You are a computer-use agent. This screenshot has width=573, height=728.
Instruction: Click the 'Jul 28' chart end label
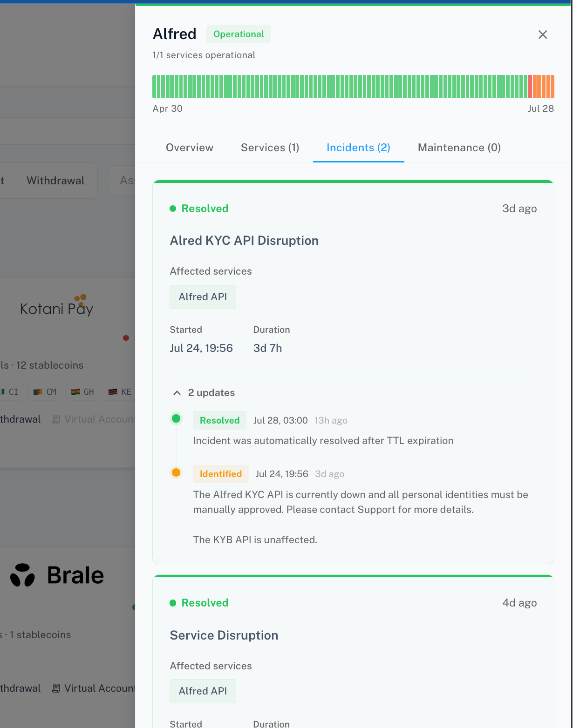click(541, 108)
